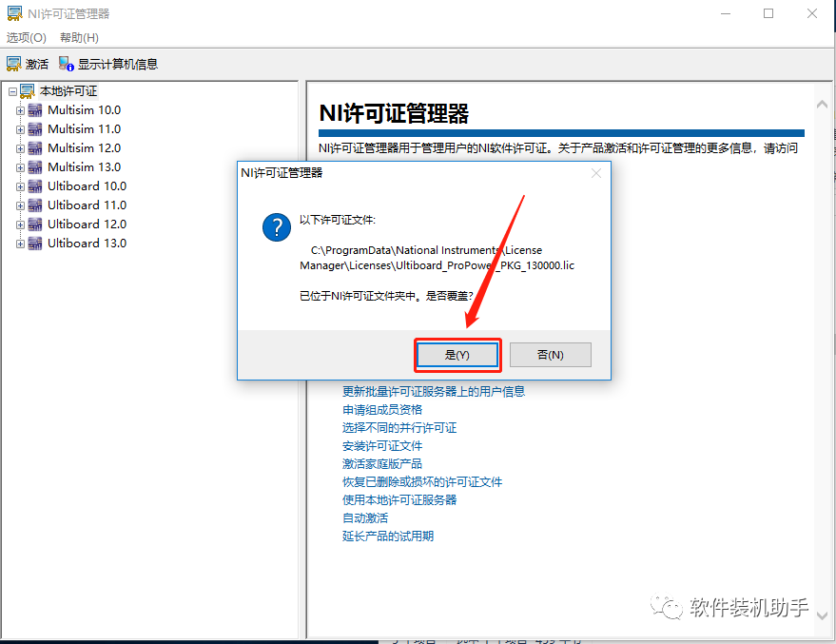Select Multisim 11.0 in the tree
The height and width of the screenshot is (644, 836).
[x=85, y=129]
